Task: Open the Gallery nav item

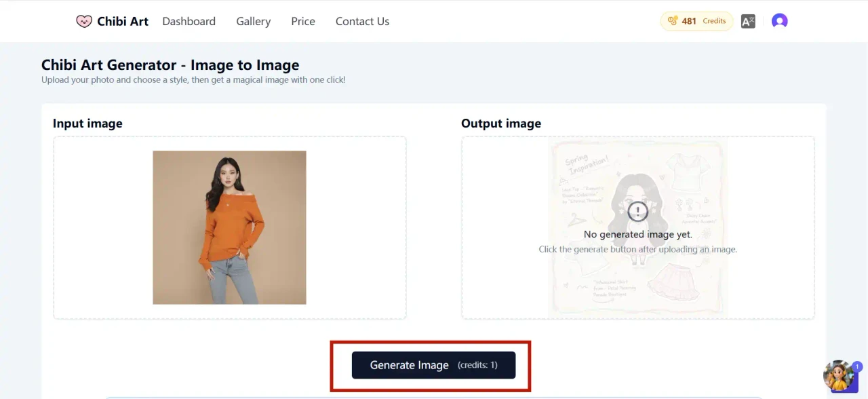Action: (254, 21)
